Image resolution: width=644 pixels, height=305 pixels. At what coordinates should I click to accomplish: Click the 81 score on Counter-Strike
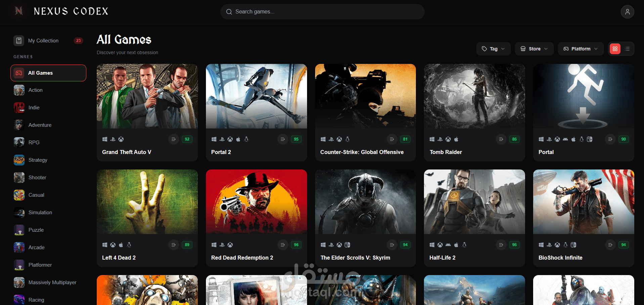[405, 139]
